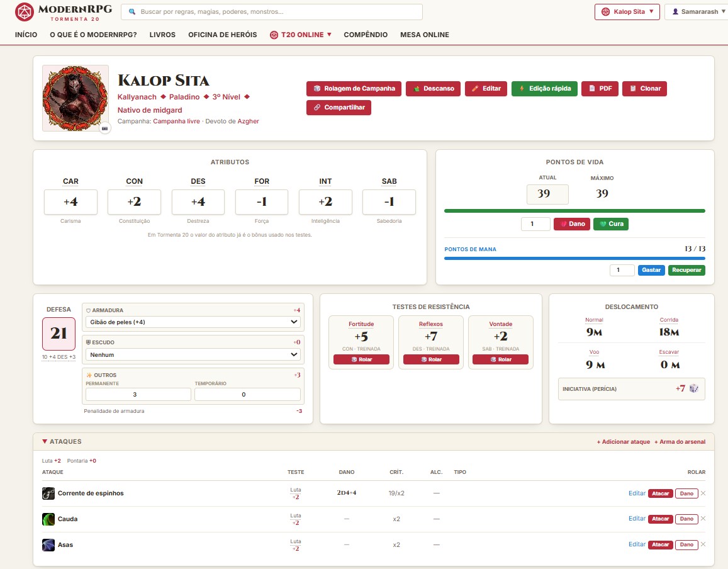Click the green hit points bar
The image size is (728, 569).
[574, 211]
